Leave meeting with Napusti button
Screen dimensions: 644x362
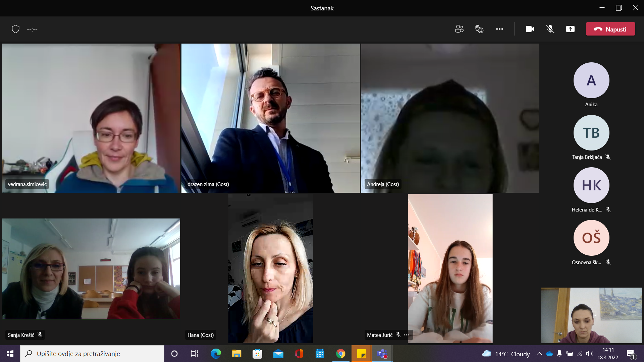(x=610, y=29)
